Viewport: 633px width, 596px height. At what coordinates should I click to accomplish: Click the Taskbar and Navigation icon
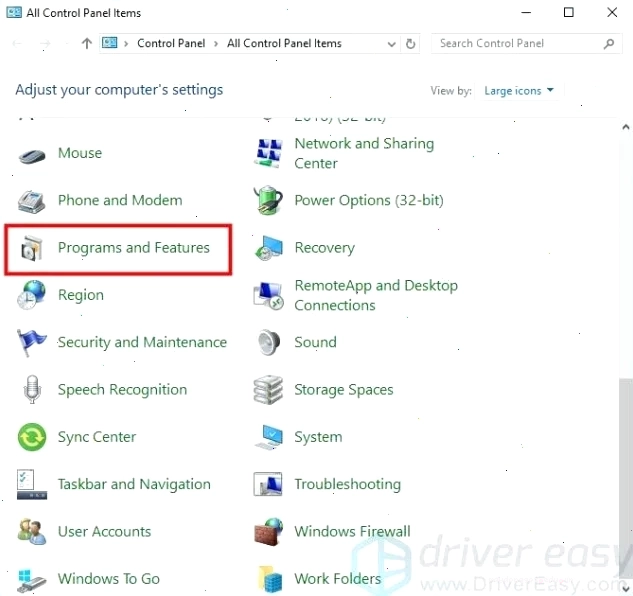pyautogui.click(x=32, y=484)
